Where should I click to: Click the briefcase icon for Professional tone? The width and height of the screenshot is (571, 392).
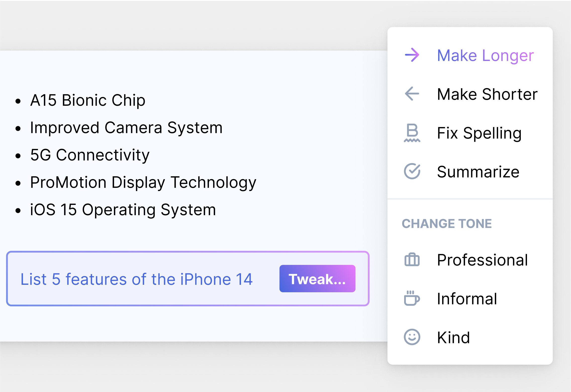point(412,259)
